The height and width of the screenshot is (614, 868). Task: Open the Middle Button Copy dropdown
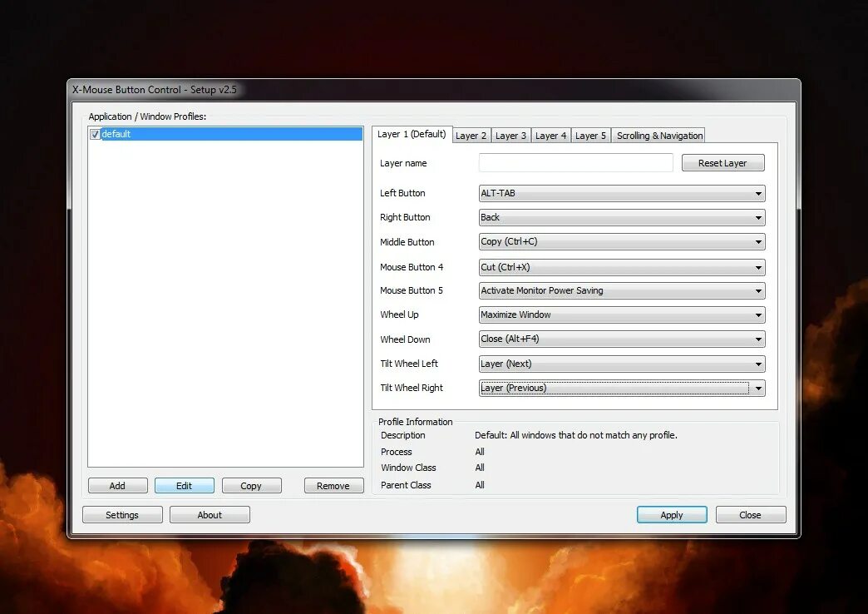click(622, 241)
